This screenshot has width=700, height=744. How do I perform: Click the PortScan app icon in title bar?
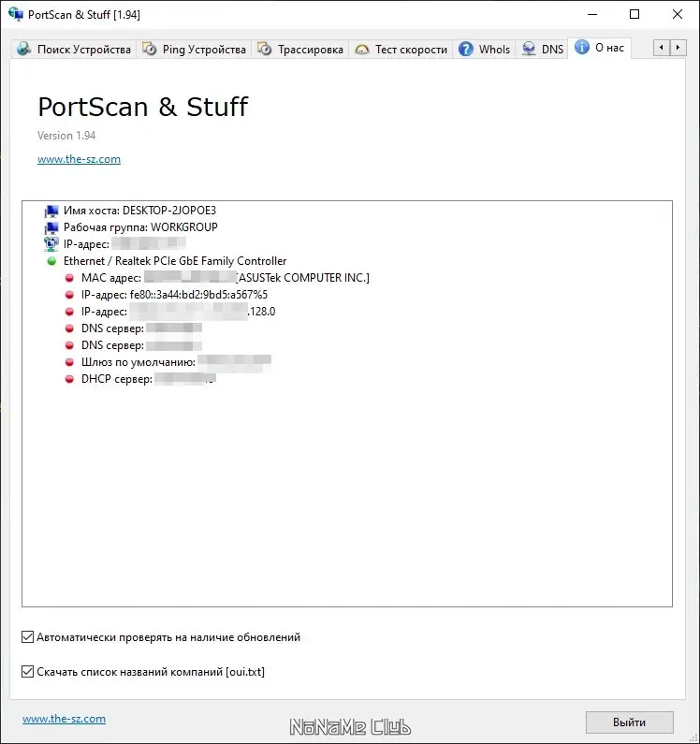coord(16,15)
